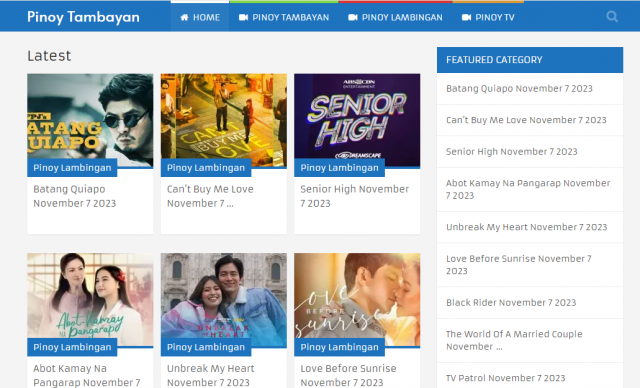Click the video camera icon beside Pinoy Lambingan menu
The image size is (640, 388).
tap(353, 17)
